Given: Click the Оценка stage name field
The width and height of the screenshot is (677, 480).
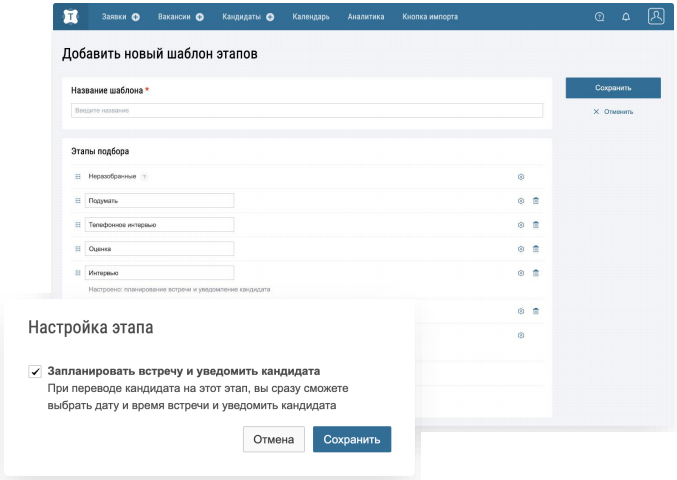Looking at the screenshot, I should (159, 249).
